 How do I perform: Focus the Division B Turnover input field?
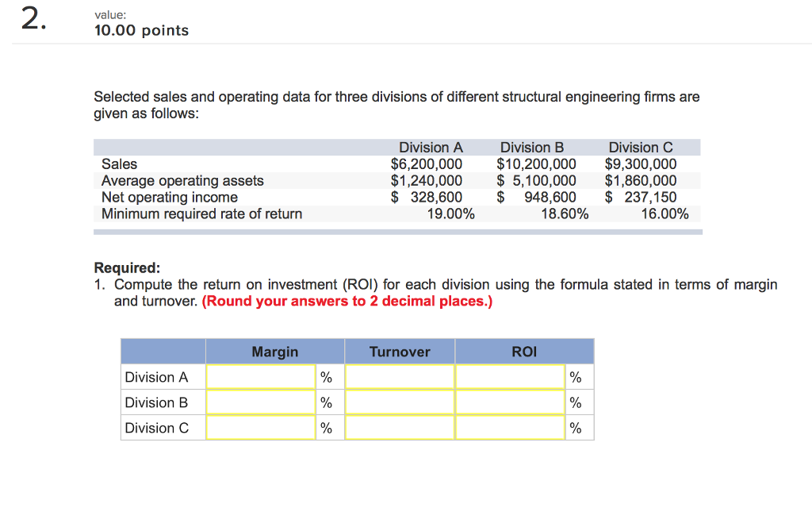tap(400, 402)
